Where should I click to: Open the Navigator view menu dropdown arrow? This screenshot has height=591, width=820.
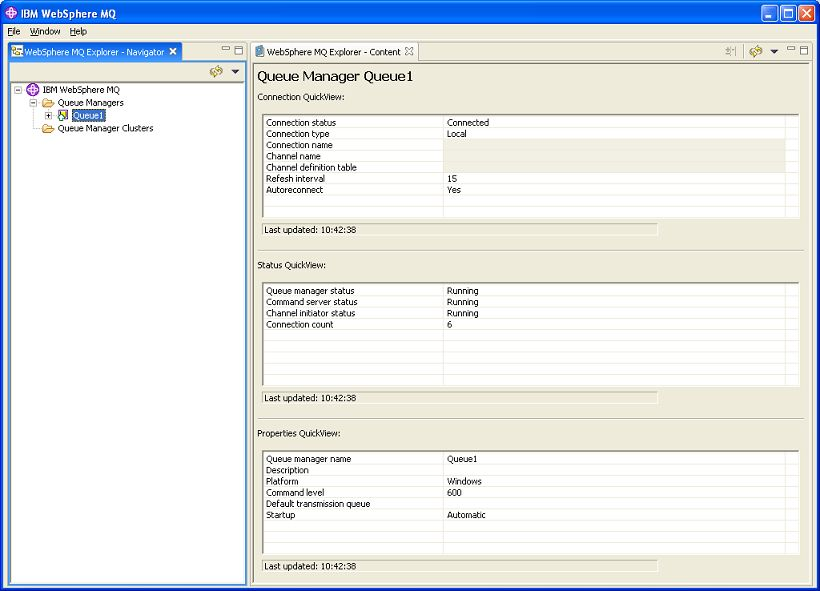coord(235,71)
